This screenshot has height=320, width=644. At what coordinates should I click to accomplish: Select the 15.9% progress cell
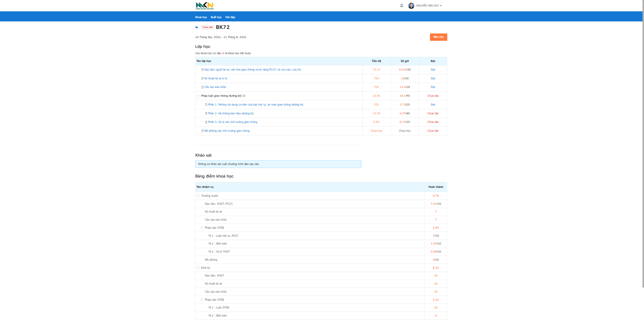pos(376,114)
